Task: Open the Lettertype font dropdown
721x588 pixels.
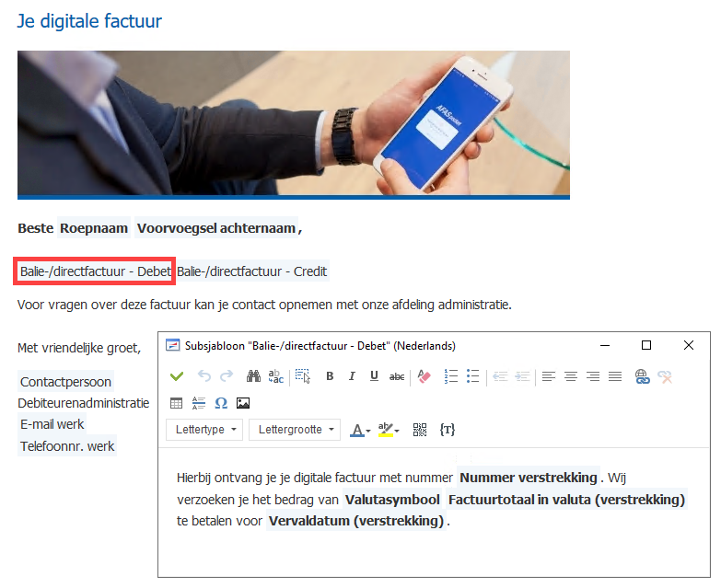Action: pos(204,430)
